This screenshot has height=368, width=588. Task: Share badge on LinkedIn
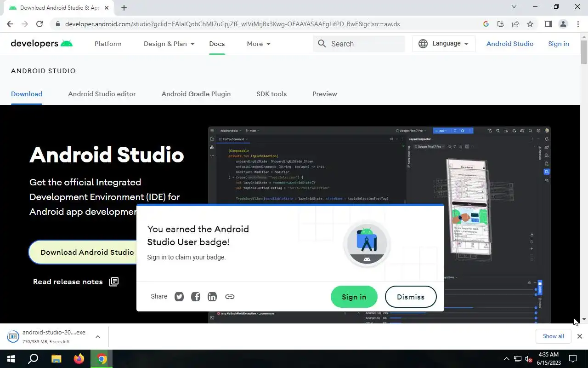212,297
